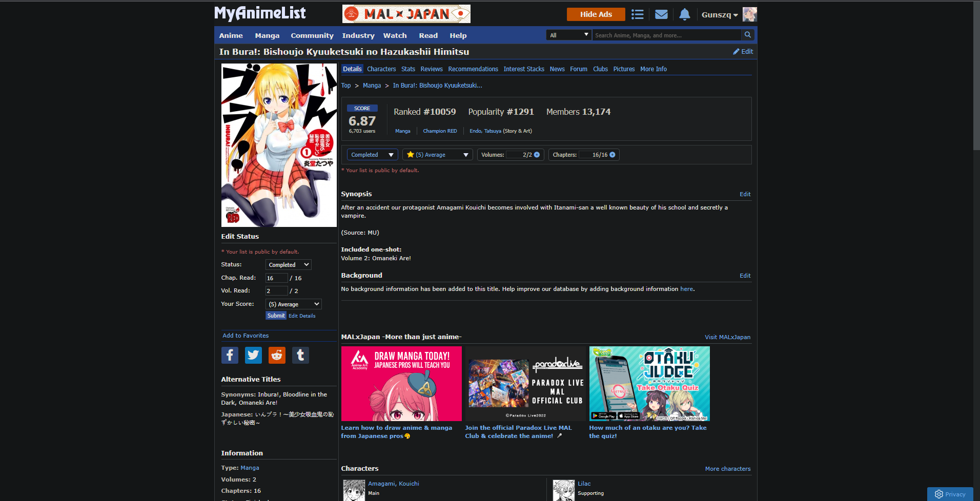Share on Facebook
This screenshot has width=980, height=501.
(x=230, y=355)
